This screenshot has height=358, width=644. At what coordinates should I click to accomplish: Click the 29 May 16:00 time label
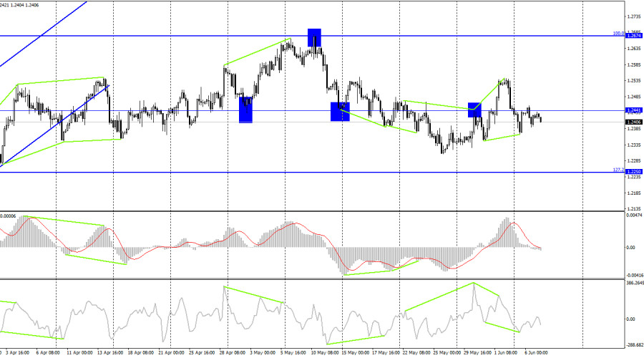point(477,353)
